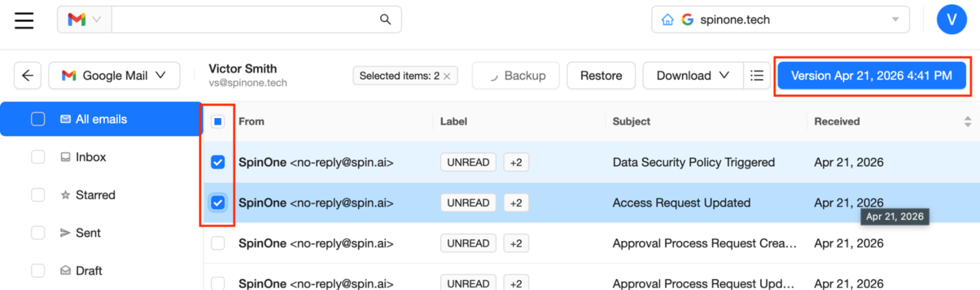Select the All emails folder

[x=101, y=119]
